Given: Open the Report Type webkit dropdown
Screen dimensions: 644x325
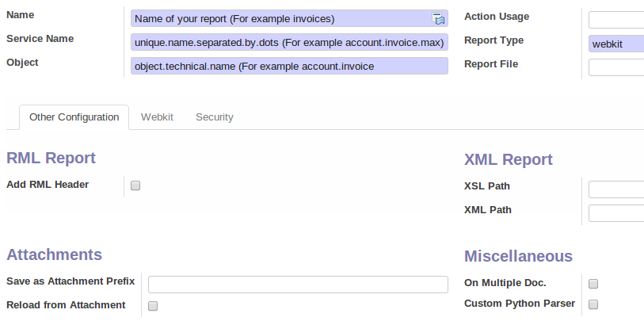Looking at the screenshot, I should coord(616,44).
